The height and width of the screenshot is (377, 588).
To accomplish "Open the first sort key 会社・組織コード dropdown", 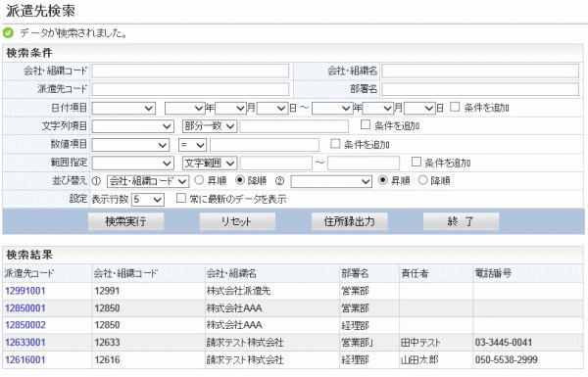I will coord(148,181).
